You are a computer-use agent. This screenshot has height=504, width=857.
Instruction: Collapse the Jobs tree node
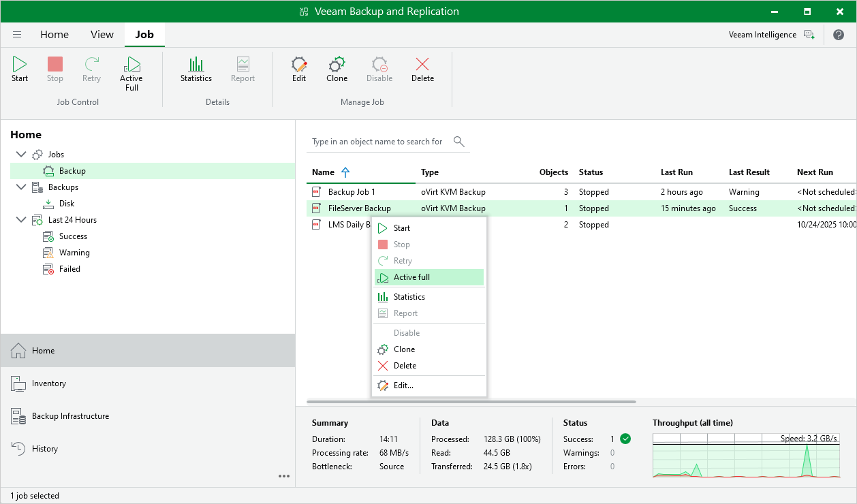[x=20, y=155]
